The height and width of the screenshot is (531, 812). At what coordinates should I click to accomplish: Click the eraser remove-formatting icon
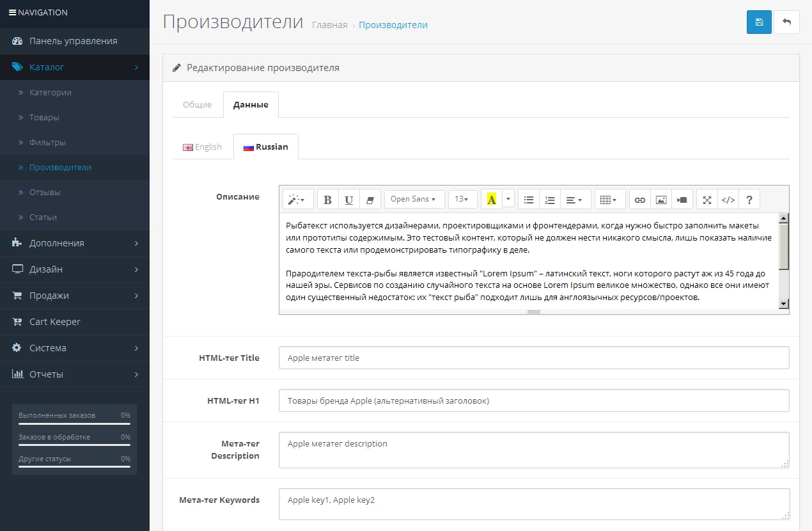[x=370, y=200]
